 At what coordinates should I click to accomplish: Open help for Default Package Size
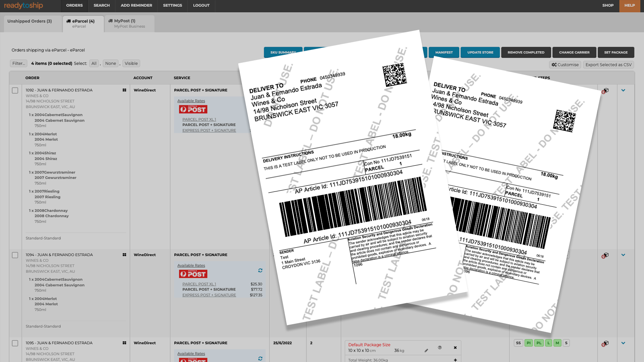click(440, 348)
